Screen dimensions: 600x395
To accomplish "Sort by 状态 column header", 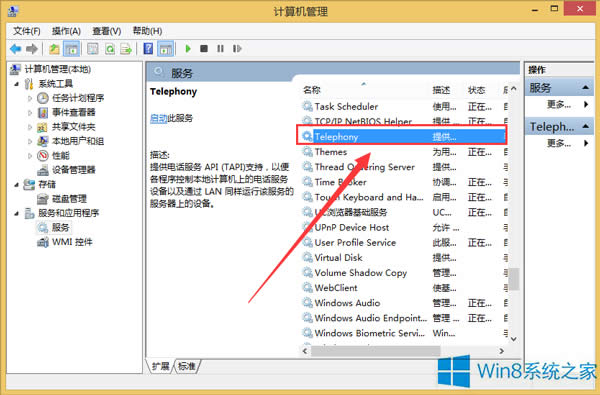I will [x=476, y=90].
